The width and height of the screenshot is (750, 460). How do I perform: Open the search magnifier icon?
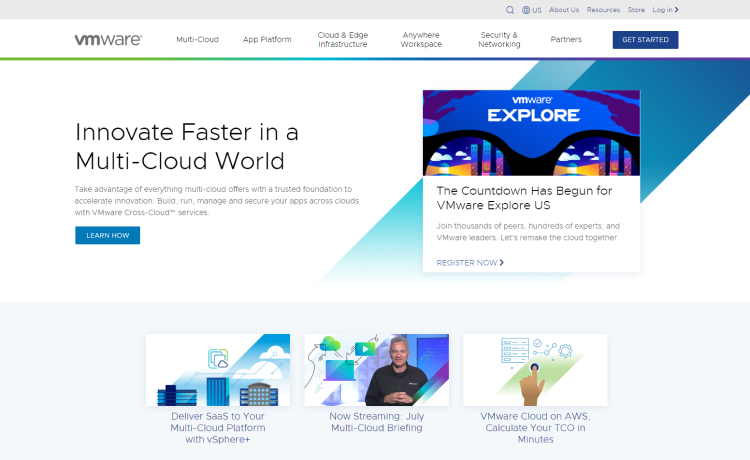click(x=510, y=10)
